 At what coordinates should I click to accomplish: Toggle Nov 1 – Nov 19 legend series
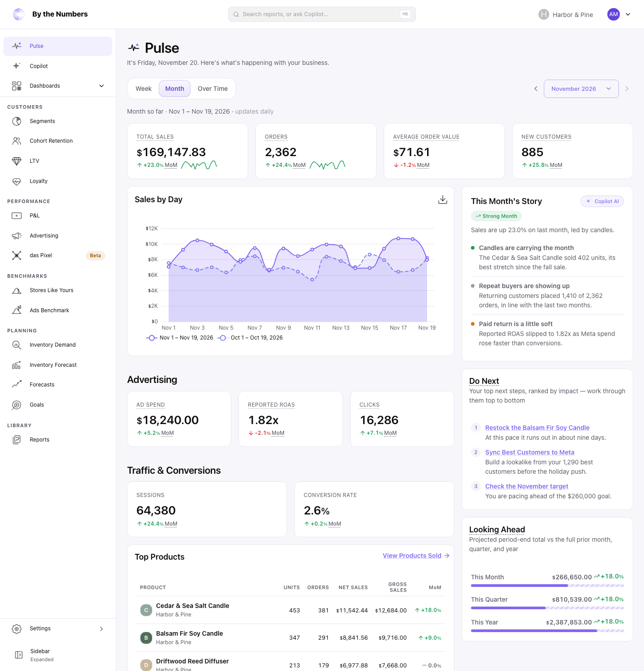(x=180, y=338)
